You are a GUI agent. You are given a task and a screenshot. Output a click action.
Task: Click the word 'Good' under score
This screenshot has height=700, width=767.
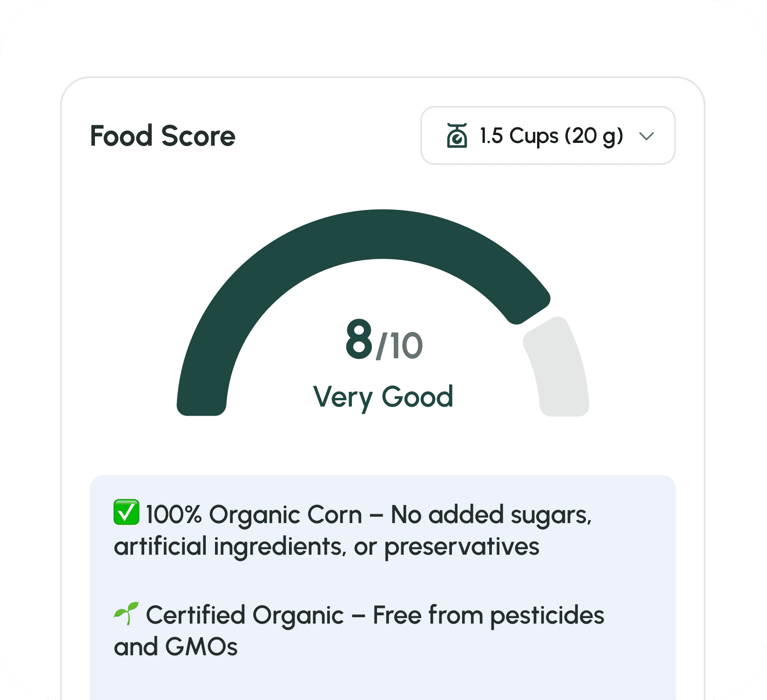(x=417, y=397)
